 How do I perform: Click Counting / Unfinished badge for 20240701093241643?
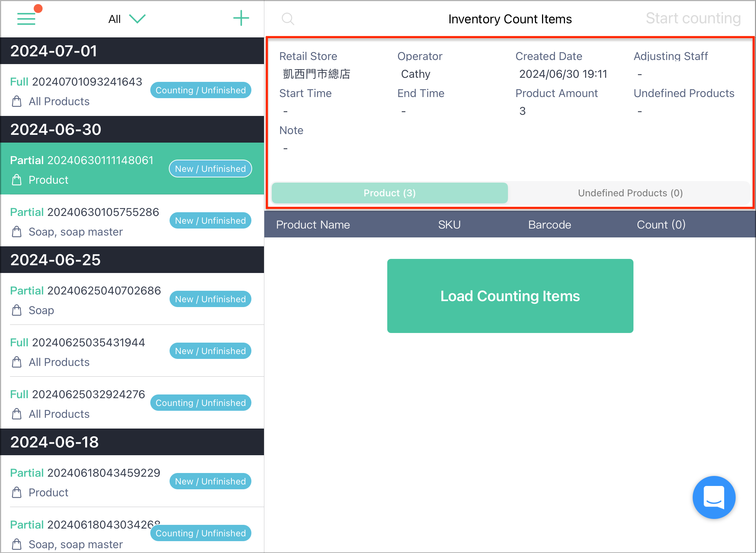coord(201,90)
